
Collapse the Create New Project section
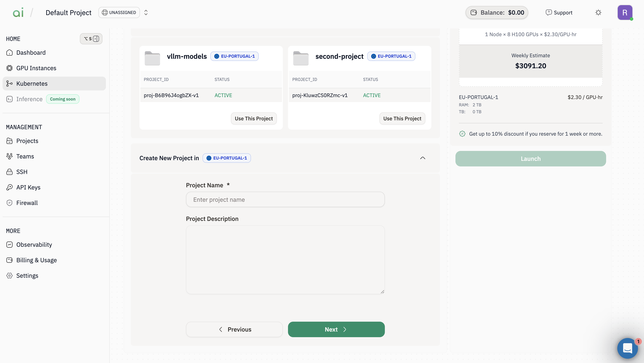pyautogui.click(x=423, y=158)
